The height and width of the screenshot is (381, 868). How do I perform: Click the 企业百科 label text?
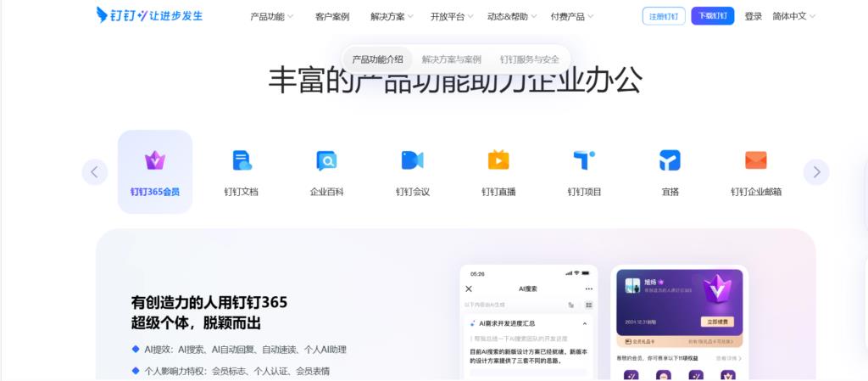(326, 192)
